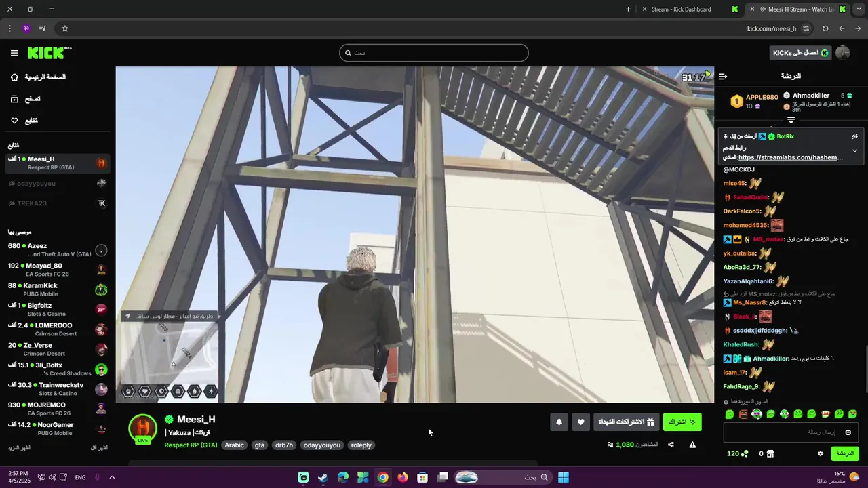Switch to Meesi_H Stream browser tab

[797, 9]
